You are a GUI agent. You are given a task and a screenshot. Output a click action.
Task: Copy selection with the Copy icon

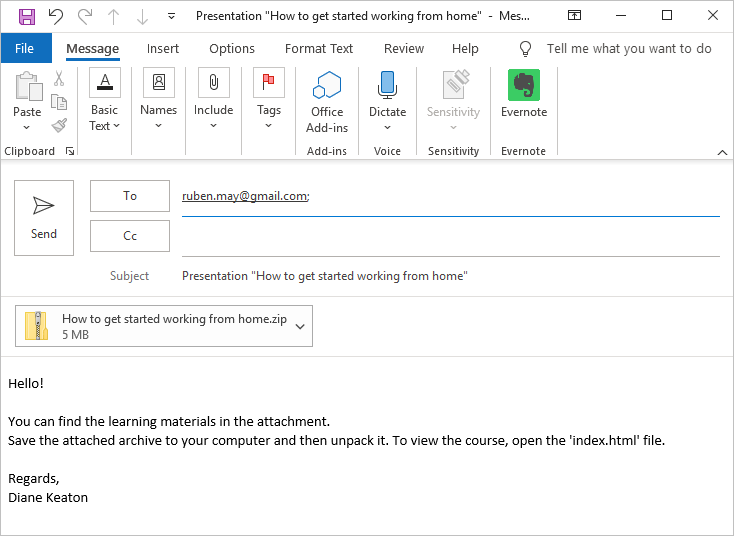coord(59,102)
